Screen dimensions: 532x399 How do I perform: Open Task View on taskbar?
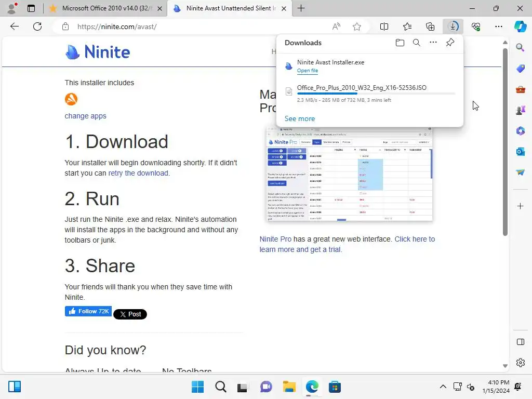coord(242,387)
